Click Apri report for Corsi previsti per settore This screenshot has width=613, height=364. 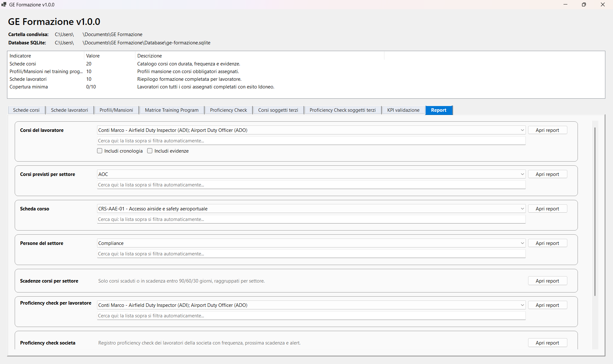pos(547,174)
